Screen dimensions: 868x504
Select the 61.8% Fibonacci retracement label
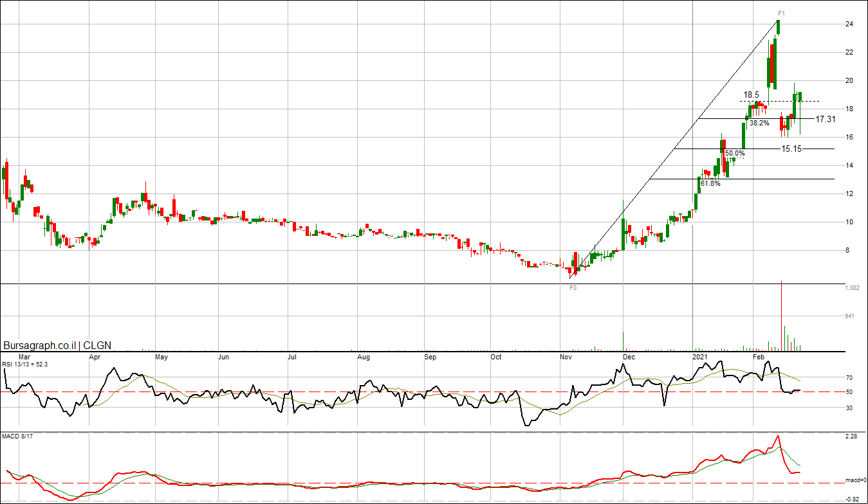coord(710,183)
